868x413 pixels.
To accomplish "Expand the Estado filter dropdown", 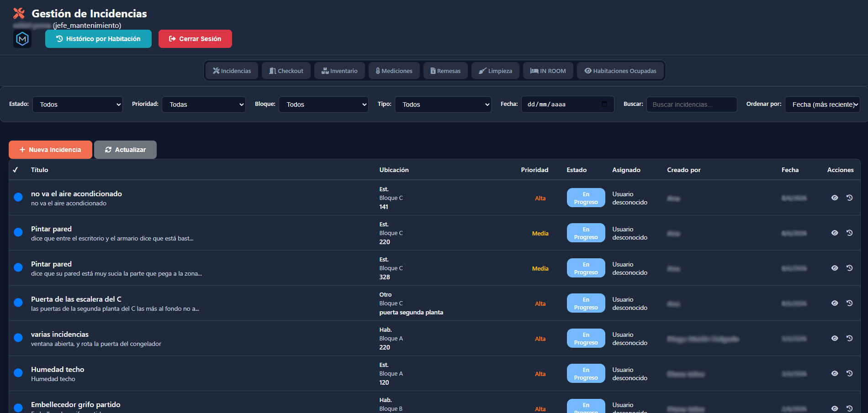I will [x=78, y=105].
